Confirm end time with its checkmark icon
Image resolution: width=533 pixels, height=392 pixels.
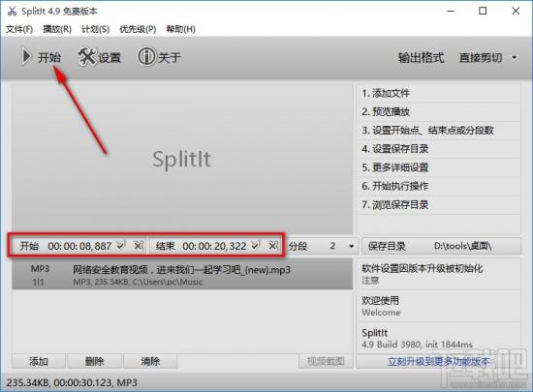pos(255,245)
